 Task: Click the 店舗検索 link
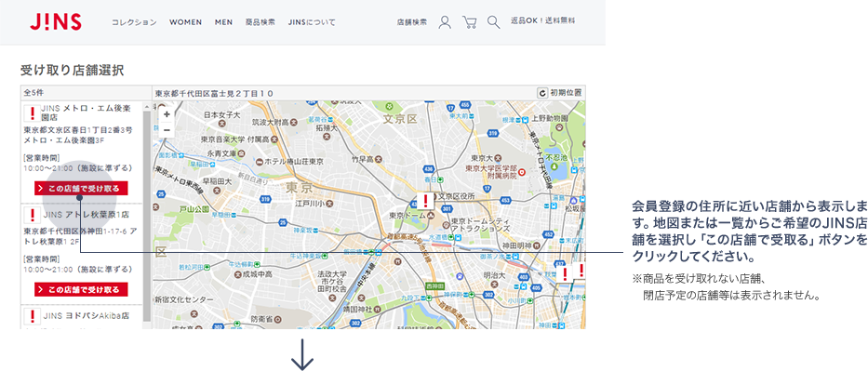[412, 22]
